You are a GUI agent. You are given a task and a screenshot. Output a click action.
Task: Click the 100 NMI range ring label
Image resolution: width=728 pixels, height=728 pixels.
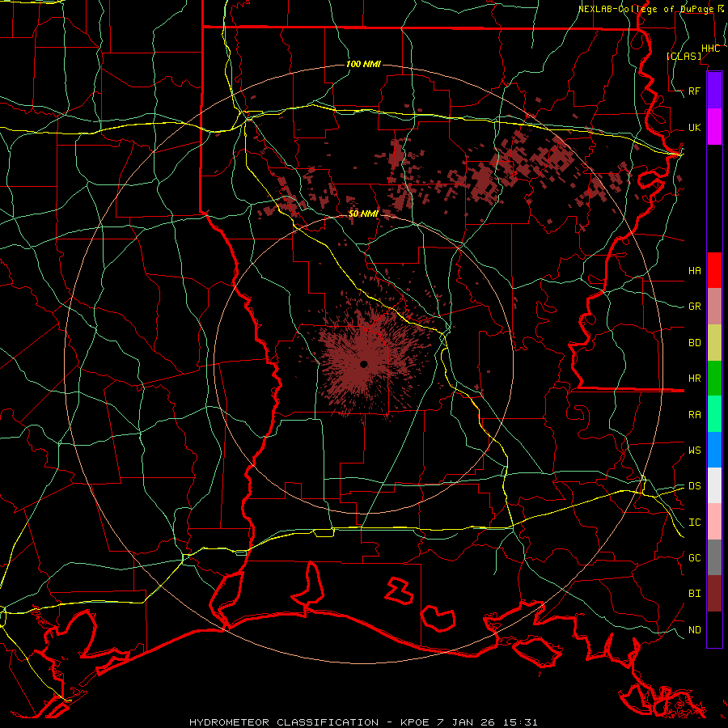pos(363,64)
